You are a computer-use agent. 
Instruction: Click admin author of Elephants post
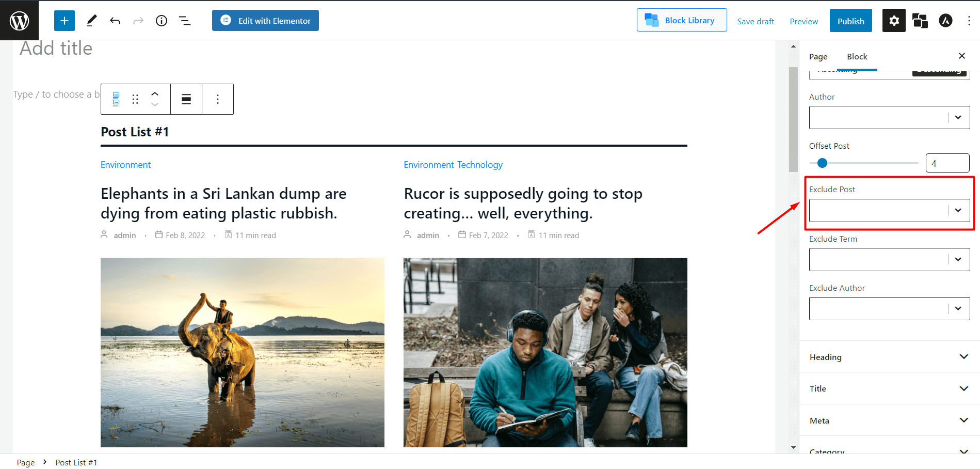click(125, 236)
